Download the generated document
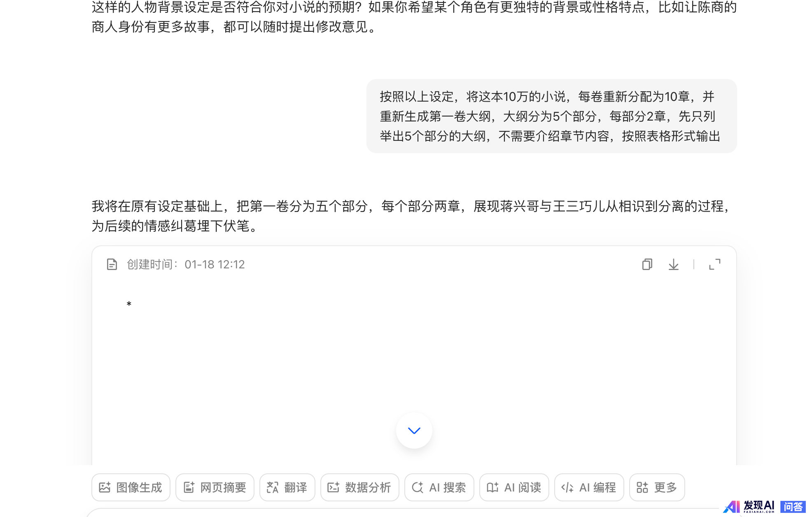812x517 pixels. [x=673, y=264]
